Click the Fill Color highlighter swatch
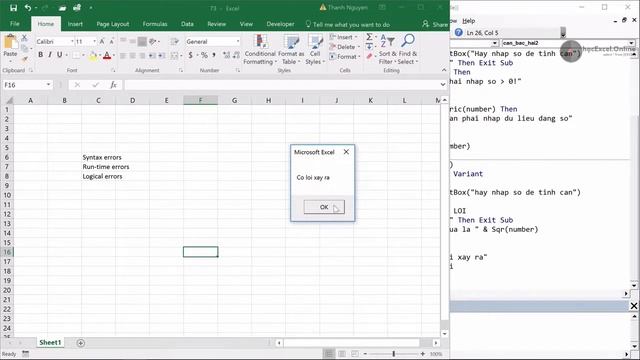This screenshot has width=640, height=360. click(93, 56)
